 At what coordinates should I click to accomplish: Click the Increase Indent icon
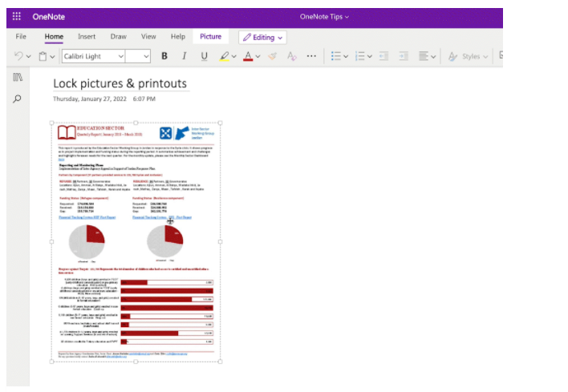coord(404,56)
